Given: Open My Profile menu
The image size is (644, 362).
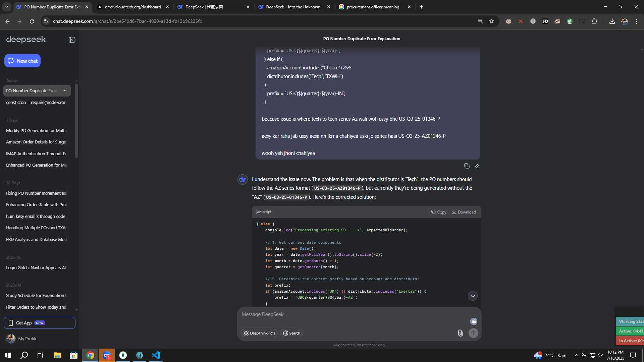Looking at the screenshot, I should click(x=22, y=339).
